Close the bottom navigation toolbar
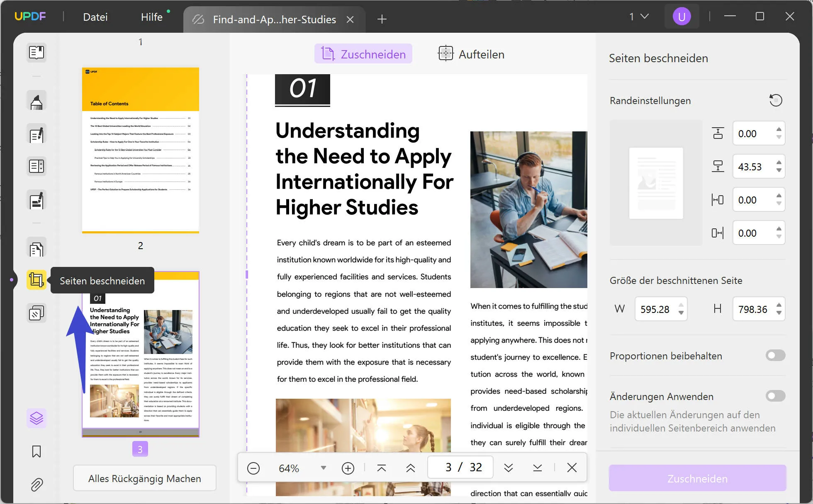Image resolution: width=813 pixels, height=504 pixels. pos(572,468)
